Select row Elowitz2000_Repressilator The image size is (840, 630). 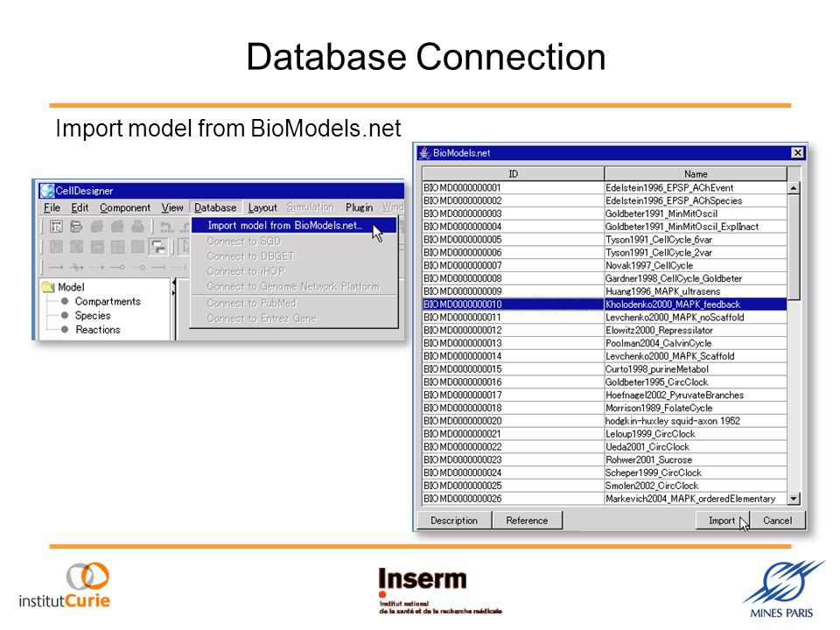(x=605, y=330)
